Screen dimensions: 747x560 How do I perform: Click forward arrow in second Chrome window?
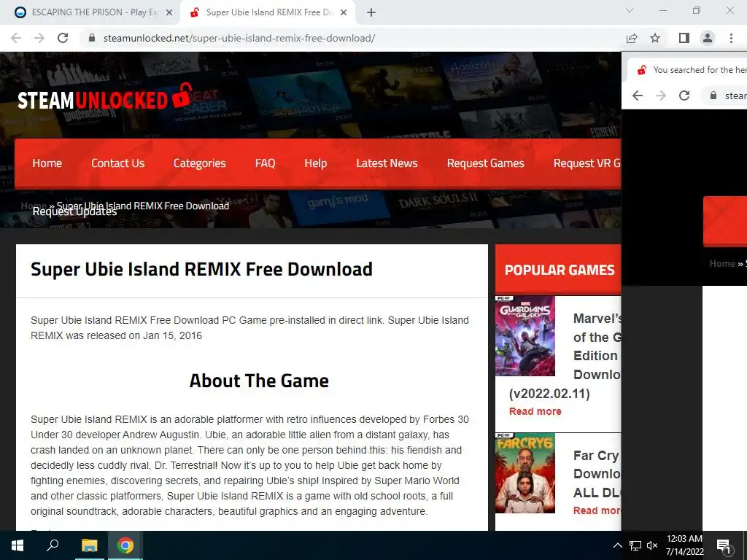pyautogui.click(x=661, y=96)
